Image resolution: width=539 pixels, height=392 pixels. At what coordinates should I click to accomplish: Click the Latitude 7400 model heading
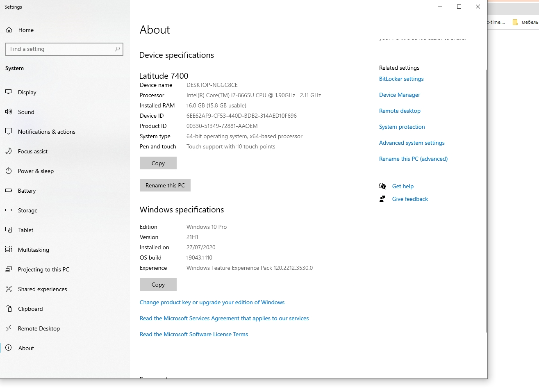(x=164, y=76)
